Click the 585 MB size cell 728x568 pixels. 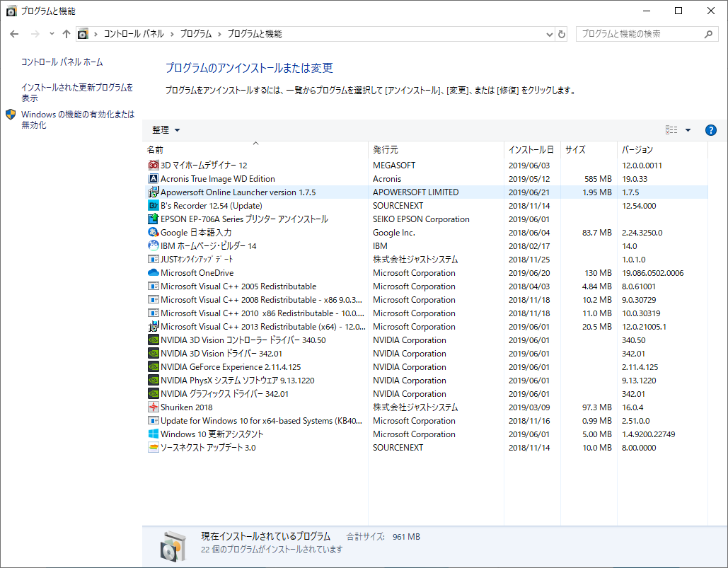pos(598,179)
